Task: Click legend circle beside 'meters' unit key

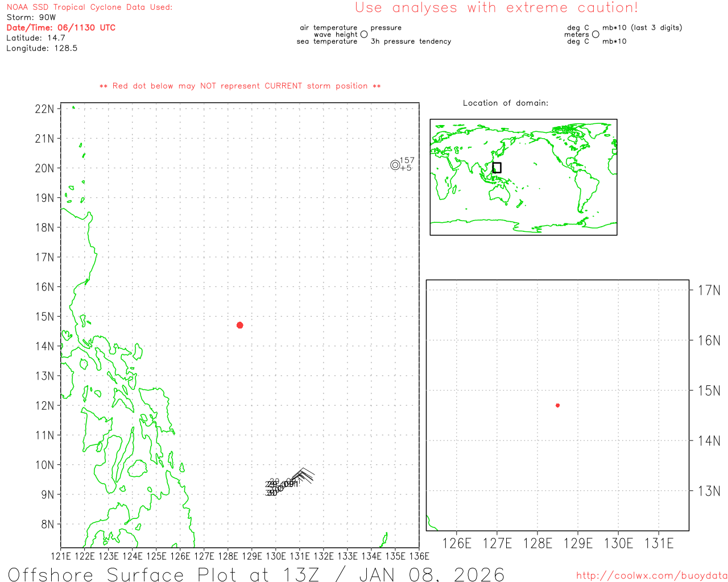Action: click(595, 35)
